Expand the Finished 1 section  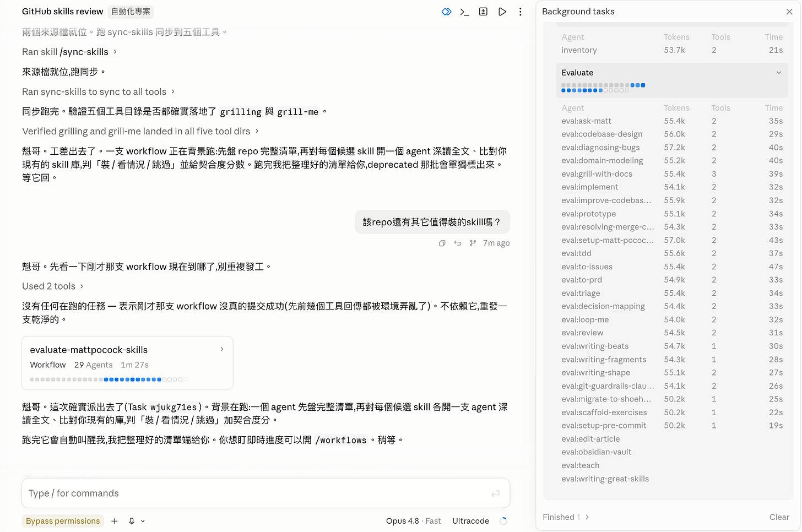click(566, 517)
